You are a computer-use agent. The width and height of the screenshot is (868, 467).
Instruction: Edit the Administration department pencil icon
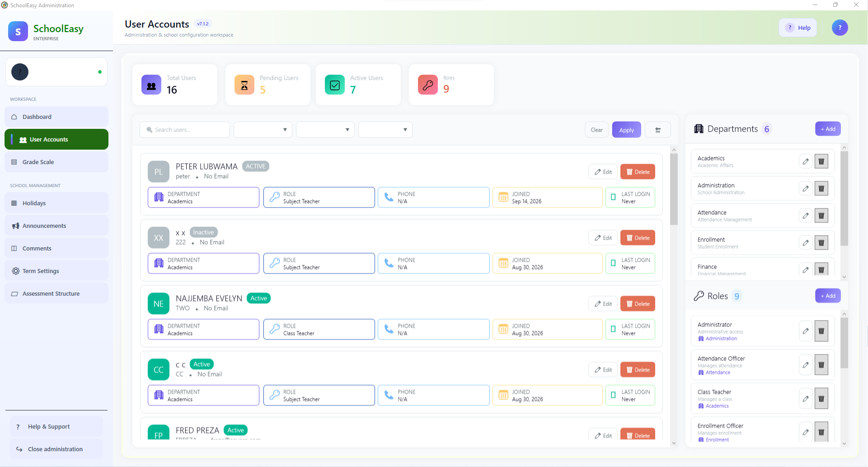[x=806, y=189]
